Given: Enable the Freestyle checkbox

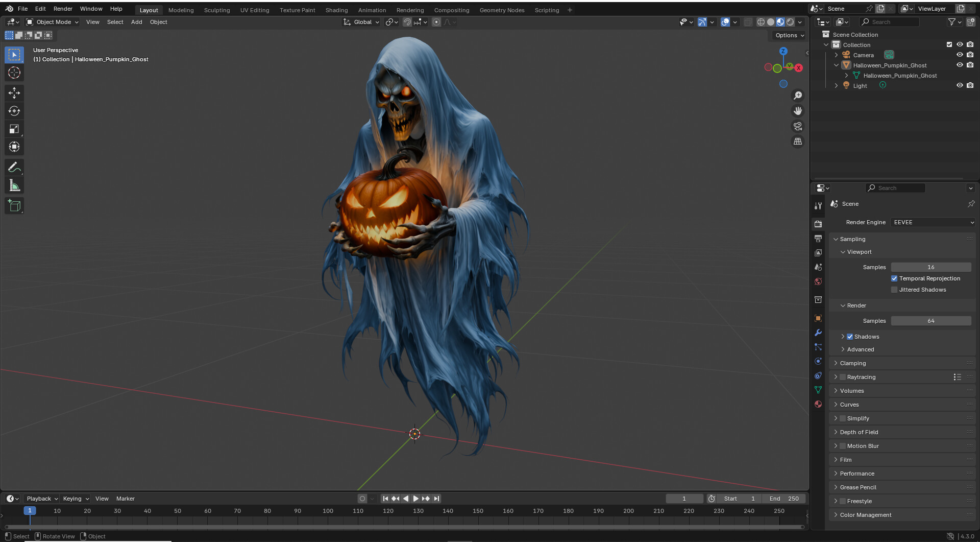Looking at the screenshot, I should [843, 501].
